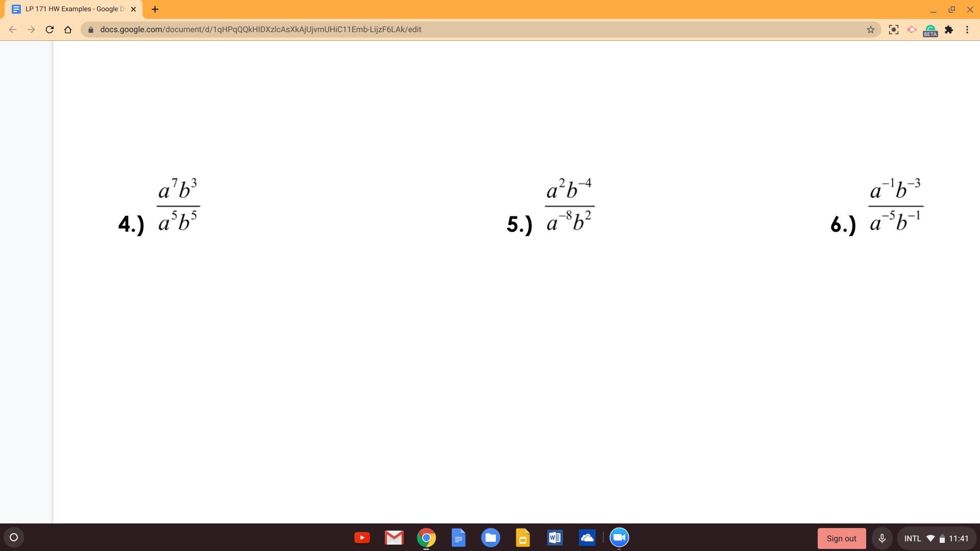Go to the browser home page
This screenshot has height=551, width=980.
pyautogui.click(x=68, y=30)
